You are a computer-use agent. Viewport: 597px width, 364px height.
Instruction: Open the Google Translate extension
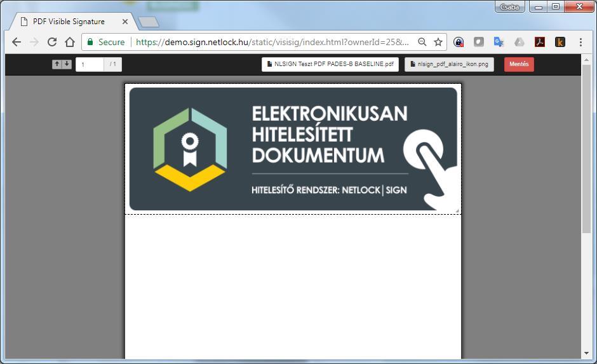pyautogui.click(x=499, y=42)
